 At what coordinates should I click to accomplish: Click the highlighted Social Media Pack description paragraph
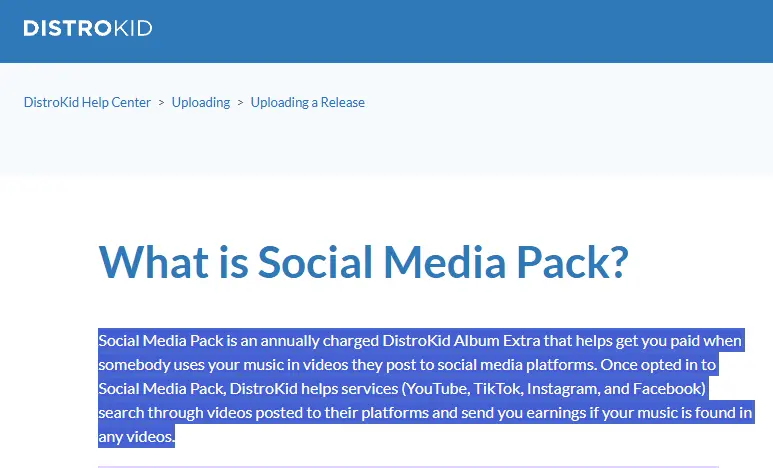(426, 388)
